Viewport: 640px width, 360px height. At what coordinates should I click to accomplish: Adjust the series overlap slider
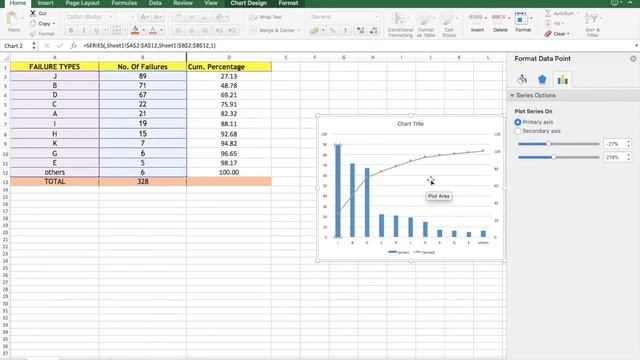tap(548, 144)
